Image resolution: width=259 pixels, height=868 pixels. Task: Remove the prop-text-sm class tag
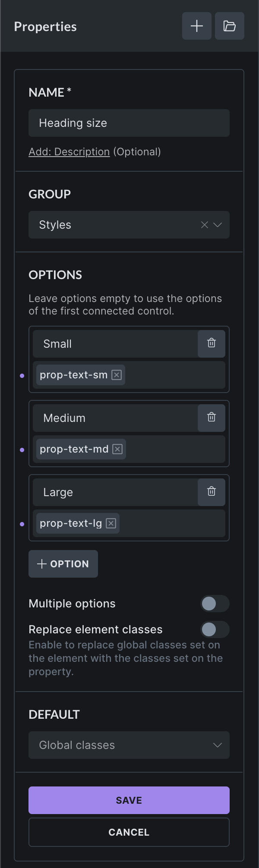click(117, 375)
